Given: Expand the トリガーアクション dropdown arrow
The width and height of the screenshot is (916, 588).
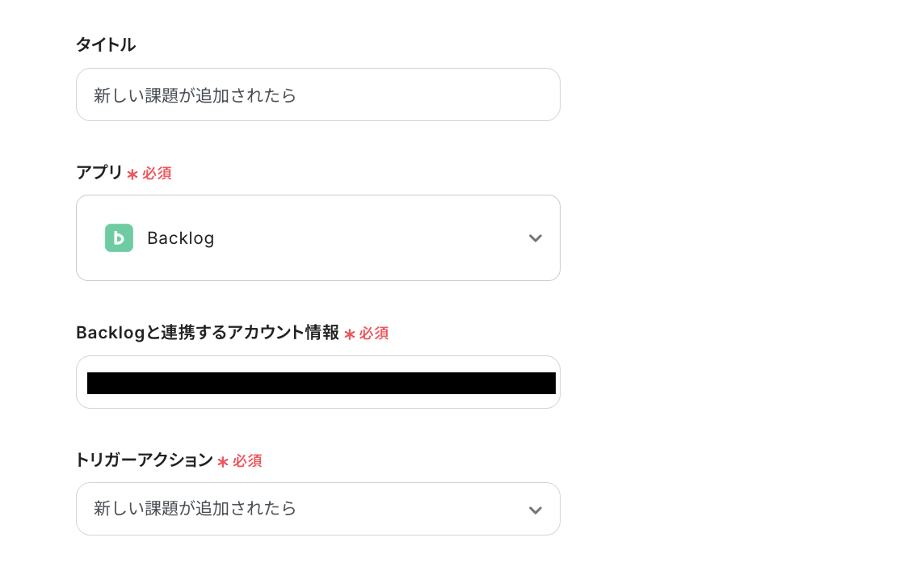Looking at the screenshot, I should [535, 510].
